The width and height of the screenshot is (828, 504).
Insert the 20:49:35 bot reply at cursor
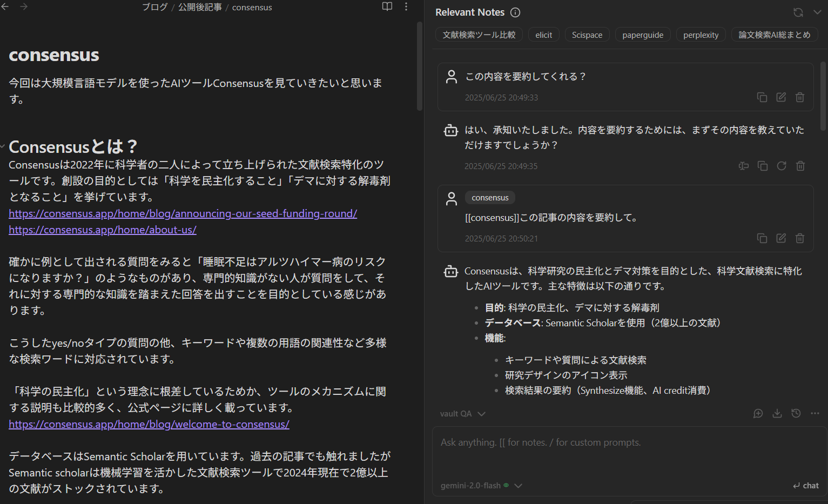(744, 166)
